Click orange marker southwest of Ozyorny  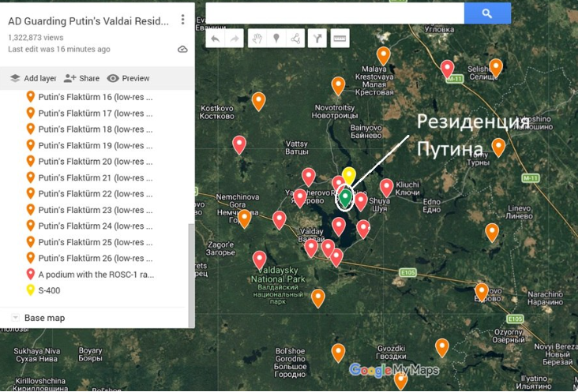point(442,347)
